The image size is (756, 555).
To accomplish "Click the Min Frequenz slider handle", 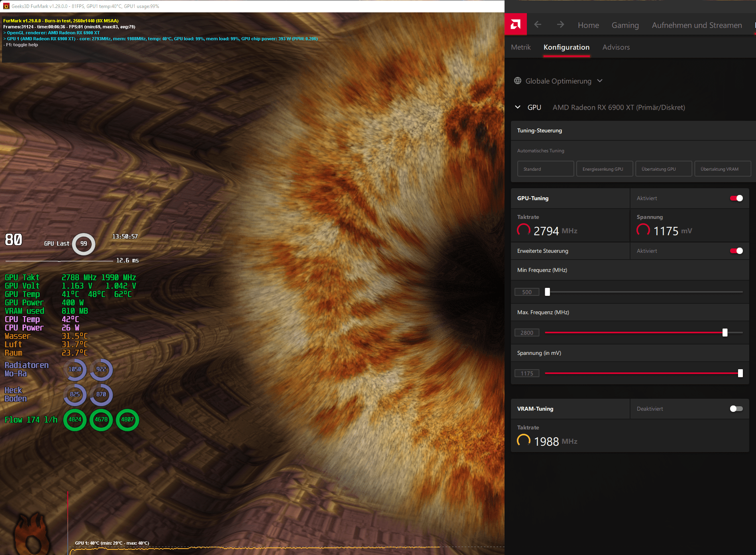I will tap(547, 292).
